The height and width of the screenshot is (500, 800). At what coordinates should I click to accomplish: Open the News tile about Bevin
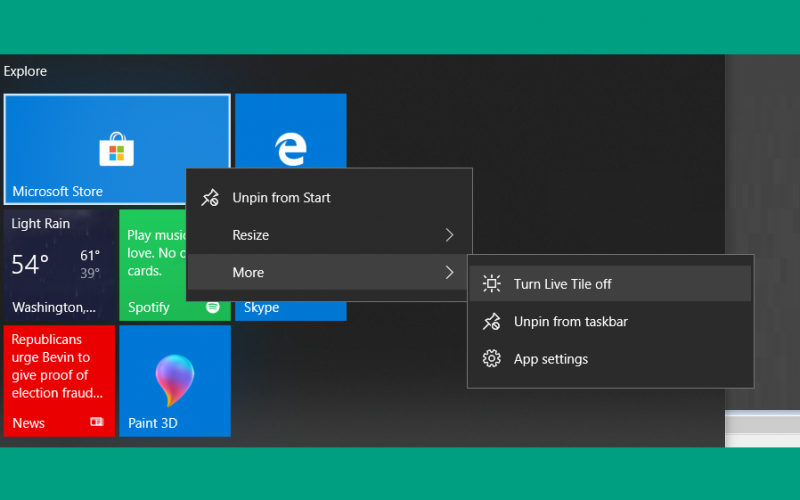59,381
